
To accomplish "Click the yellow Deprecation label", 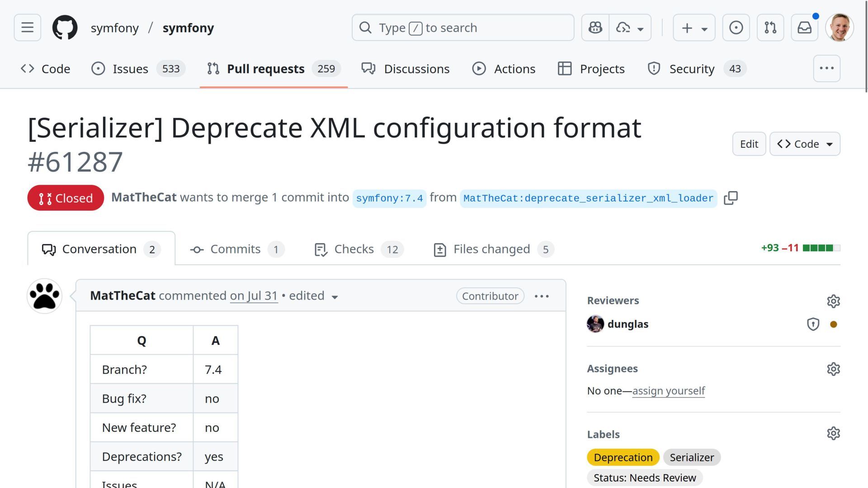I will [x=623, y=457].
